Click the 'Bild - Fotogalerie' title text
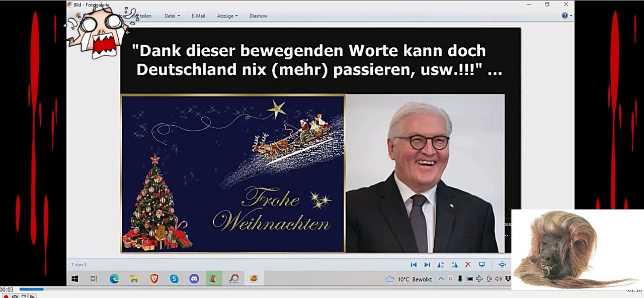The image size is (644, 298). click(x=92, y=5)
